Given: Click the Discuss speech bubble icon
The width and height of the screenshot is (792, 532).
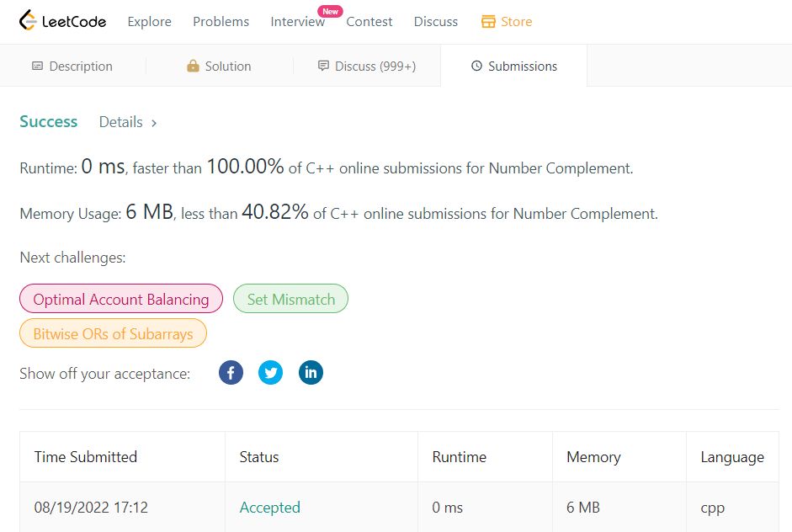Looking at the screenshot, I should click(x=323, y=66).
